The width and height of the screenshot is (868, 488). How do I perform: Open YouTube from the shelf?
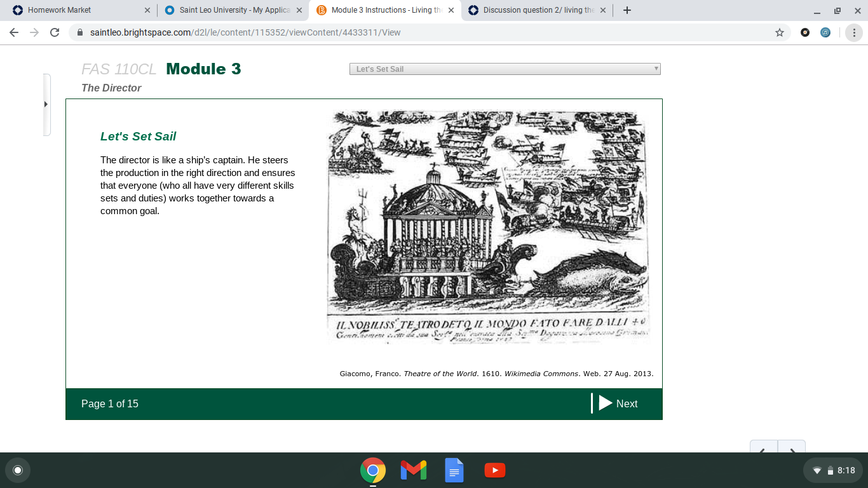click(495, 470)
